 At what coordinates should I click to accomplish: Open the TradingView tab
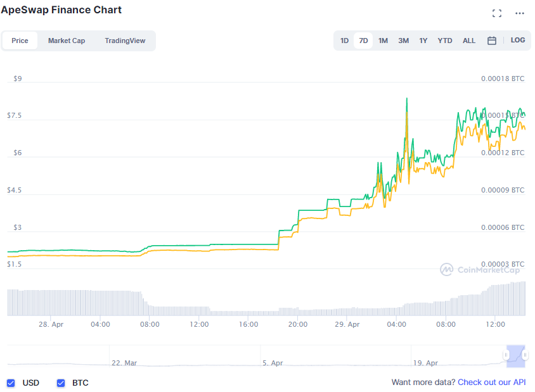(125, 41)
